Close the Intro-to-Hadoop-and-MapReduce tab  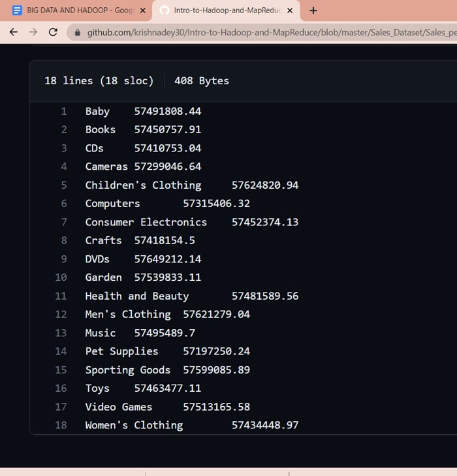tap(290, 10)
